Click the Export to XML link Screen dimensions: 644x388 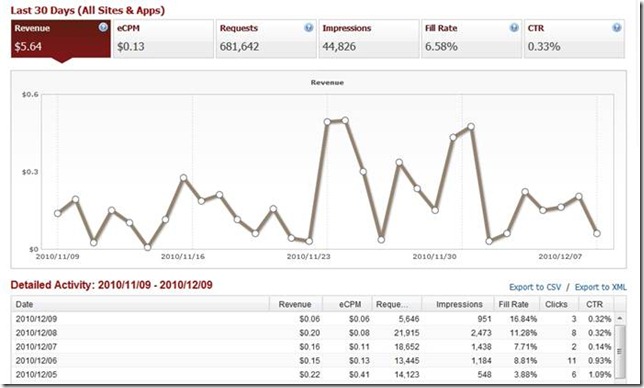tap(600, 287)
